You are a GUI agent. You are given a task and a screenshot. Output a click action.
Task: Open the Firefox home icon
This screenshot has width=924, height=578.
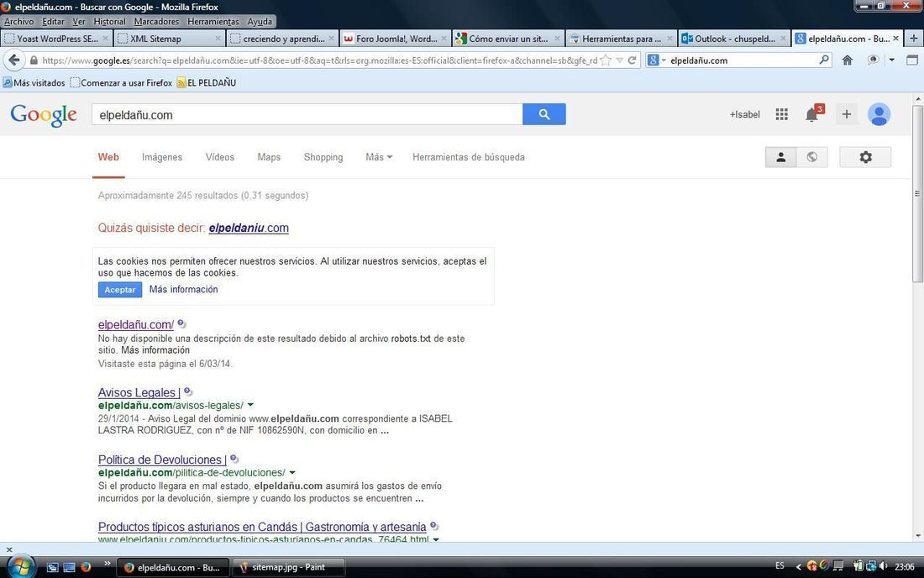pos(847,60)
